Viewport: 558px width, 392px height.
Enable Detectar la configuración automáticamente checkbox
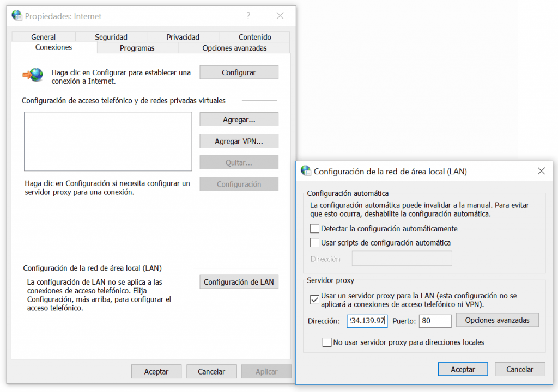[314, 229]
